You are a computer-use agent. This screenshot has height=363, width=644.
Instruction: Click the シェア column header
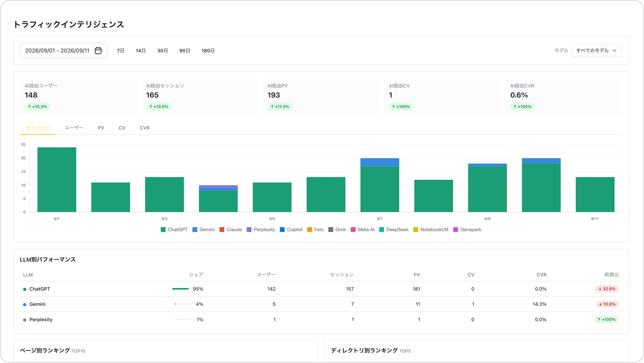196,275
